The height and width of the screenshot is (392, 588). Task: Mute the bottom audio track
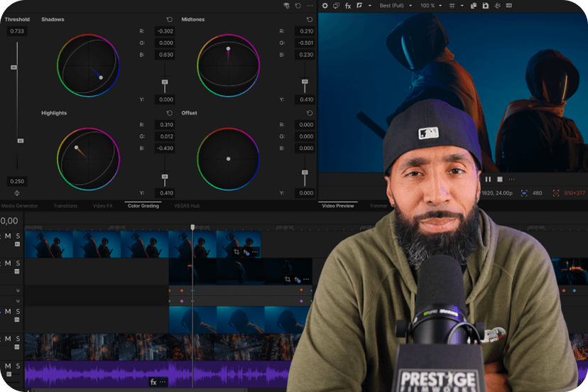tap(8, 366)
